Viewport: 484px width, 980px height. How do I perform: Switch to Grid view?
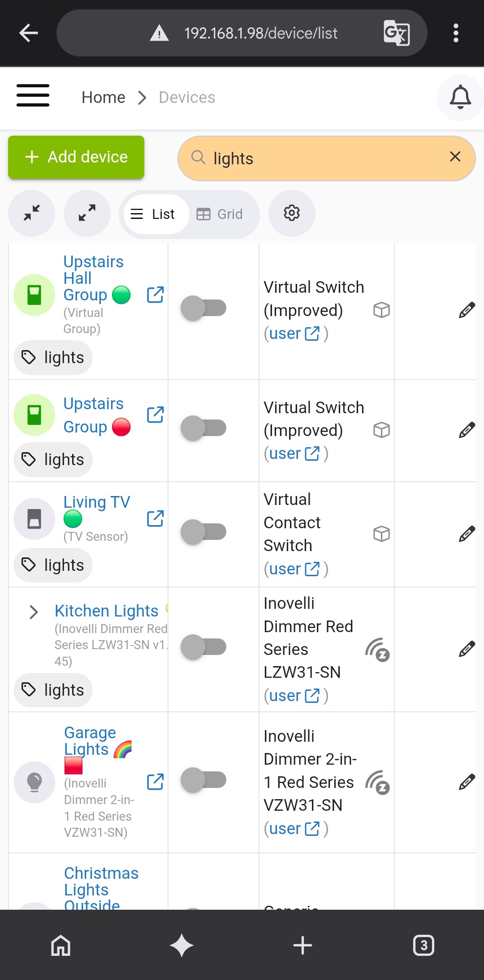click(220, 214)
